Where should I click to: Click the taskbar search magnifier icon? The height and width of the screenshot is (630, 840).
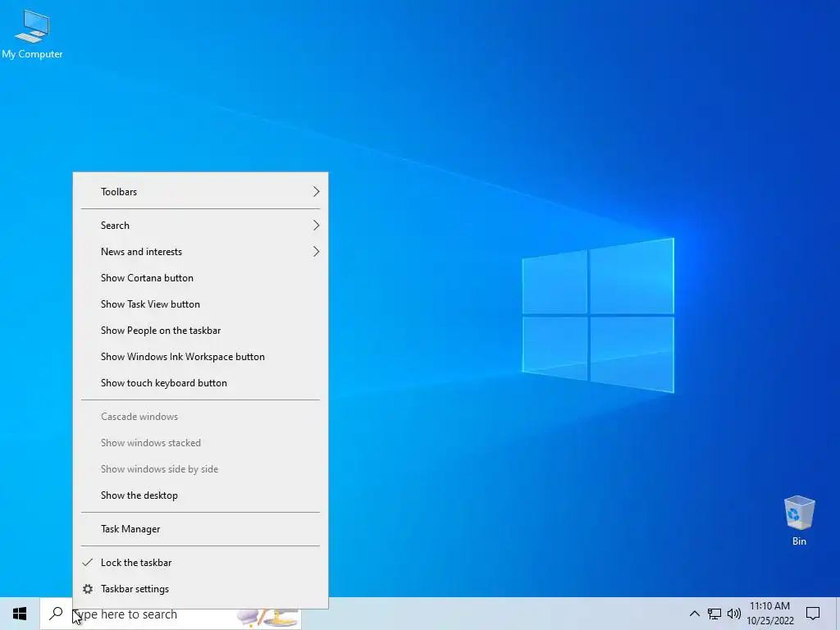pos(56,614)
